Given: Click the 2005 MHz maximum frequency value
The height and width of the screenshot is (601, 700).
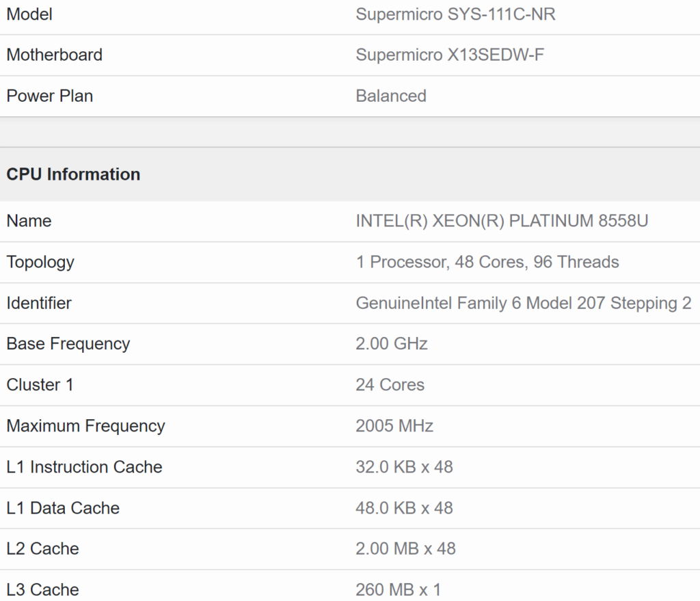Looking at the screenshot, I should [x=394, y=426].
